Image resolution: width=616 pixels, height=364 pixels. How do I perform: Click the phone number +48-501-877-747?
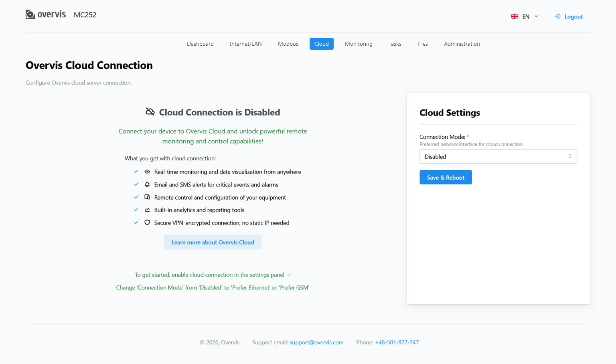397,342
